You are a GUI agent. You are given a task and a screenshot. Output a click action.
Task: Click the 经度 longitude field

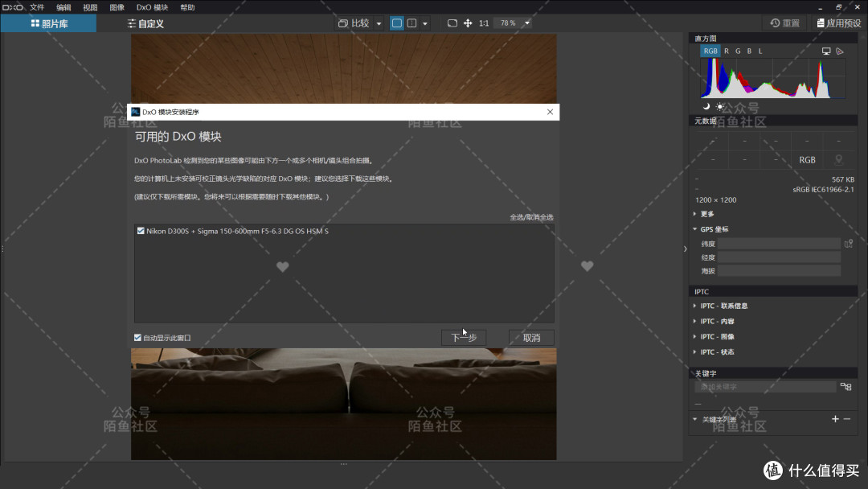pyautogui.click(x=779, y=257)
